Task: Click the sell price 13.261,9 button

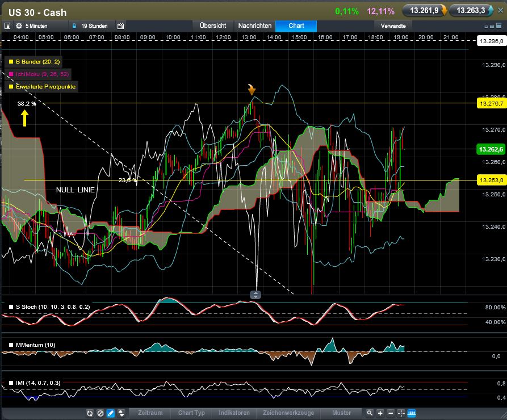Action: tap(424, 11)
